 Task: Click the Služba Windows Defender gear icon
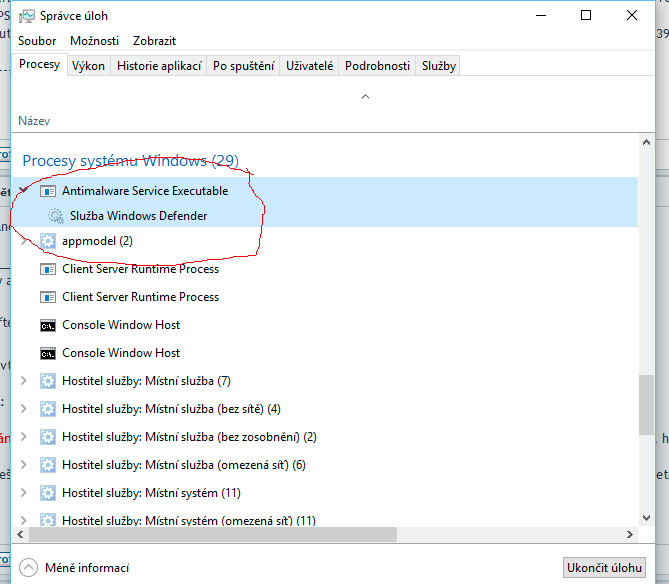pos(55,216)
